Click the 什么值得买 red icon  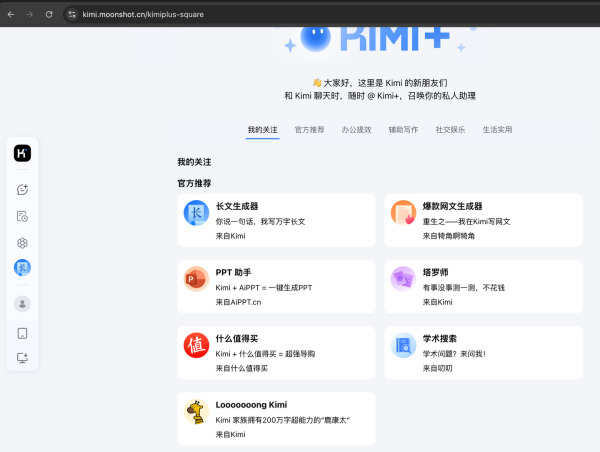point(195,345)
